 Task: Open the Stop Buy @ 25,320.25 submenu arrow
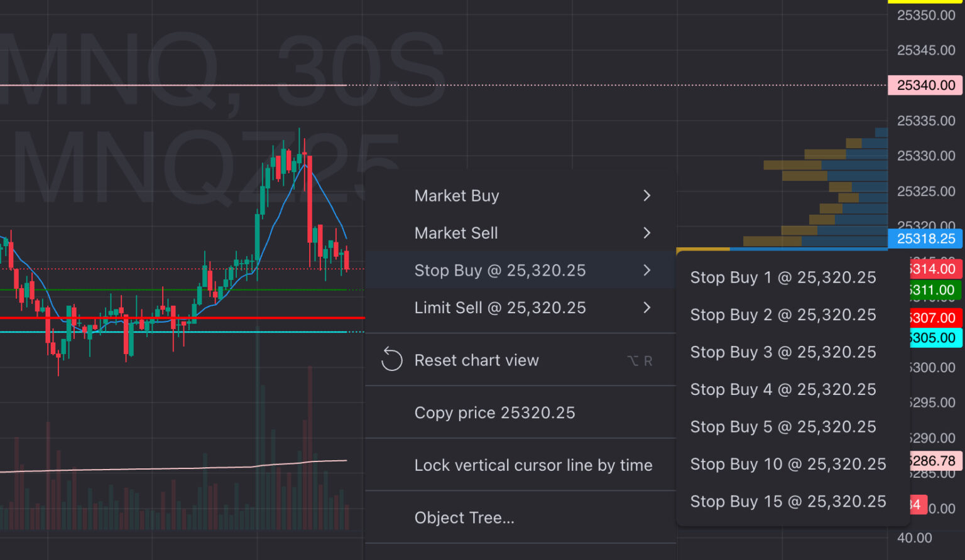click(647, 270)
